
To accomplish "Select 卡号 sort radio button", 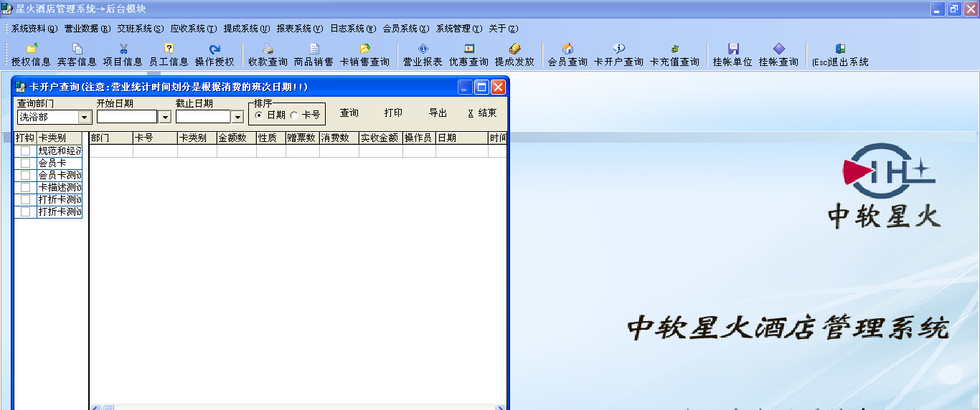I will click(294, 115).
